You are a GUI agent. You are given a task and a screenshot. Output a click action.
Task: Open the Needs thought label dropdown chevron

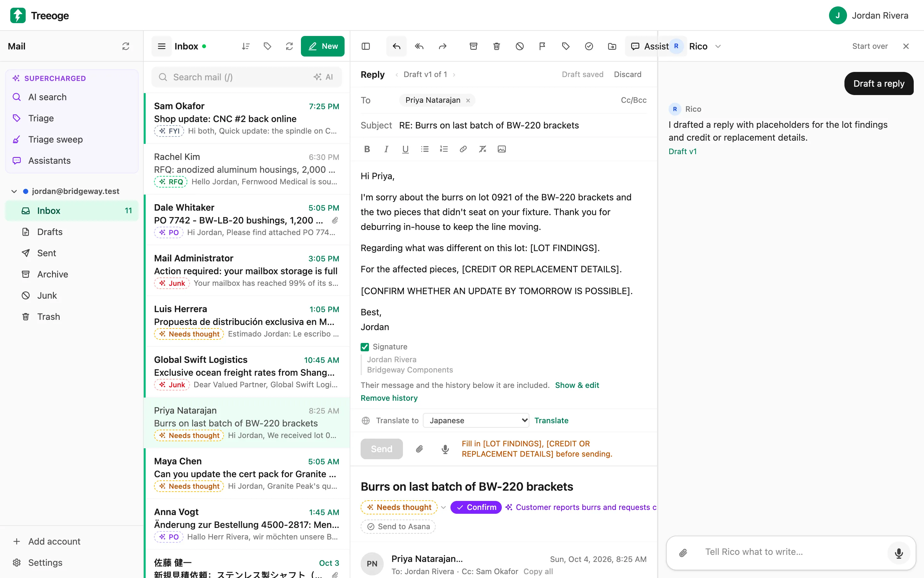[443, 507]
